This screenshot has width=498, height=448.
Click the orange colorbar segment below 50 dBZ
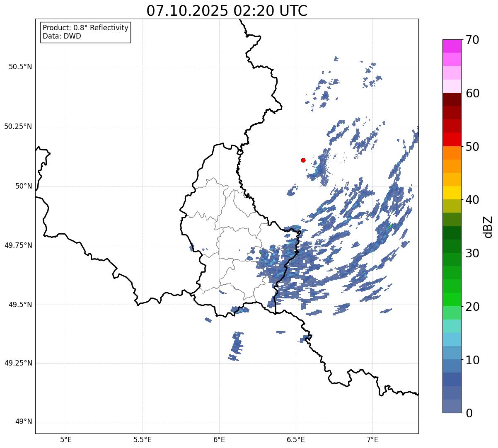pos(452,153)
